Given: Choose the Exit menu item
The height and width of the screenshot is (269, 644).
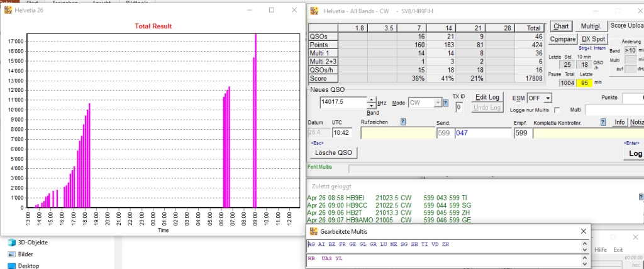Looking at the screenshot, I should click(x=618, y=249).
